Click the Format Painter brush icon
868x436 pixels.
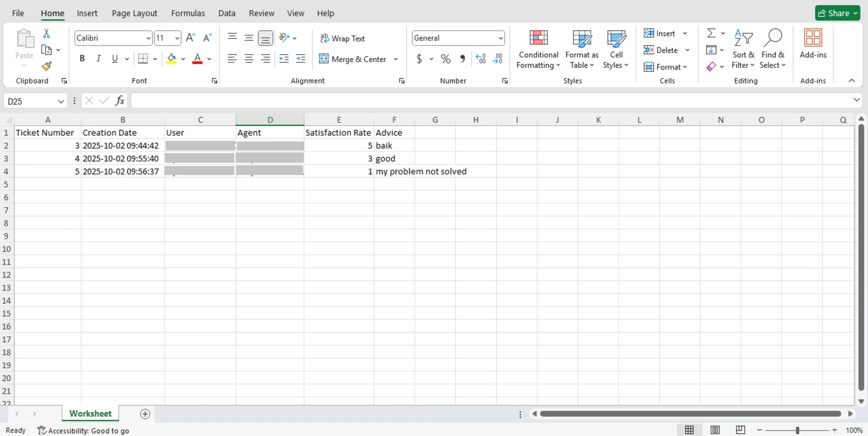click(x=47, y=66)
